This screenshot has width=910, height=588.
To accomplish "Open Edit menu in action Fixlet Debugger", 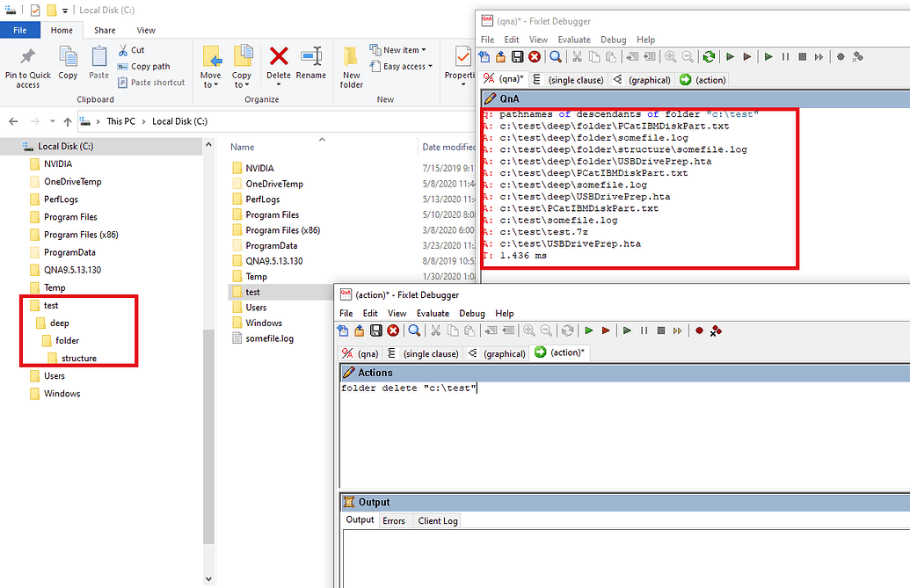I will [370, 313].
